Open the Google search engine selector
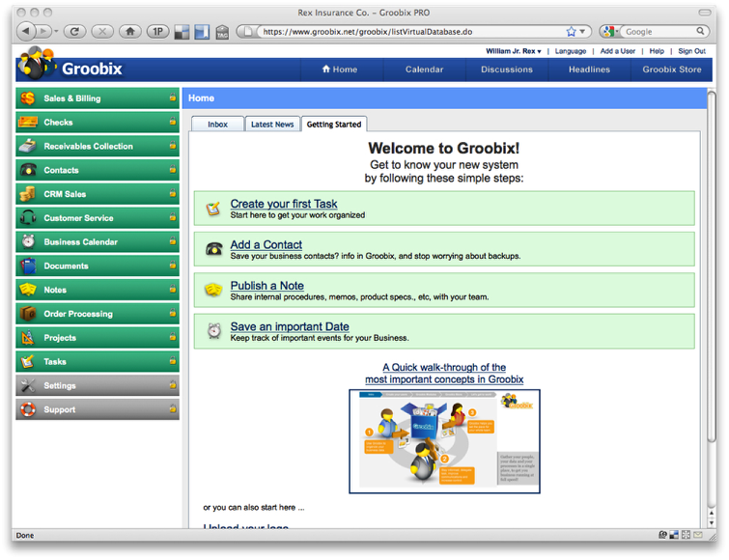This screenshot has height=560, width=729. [x=609, y=32]
